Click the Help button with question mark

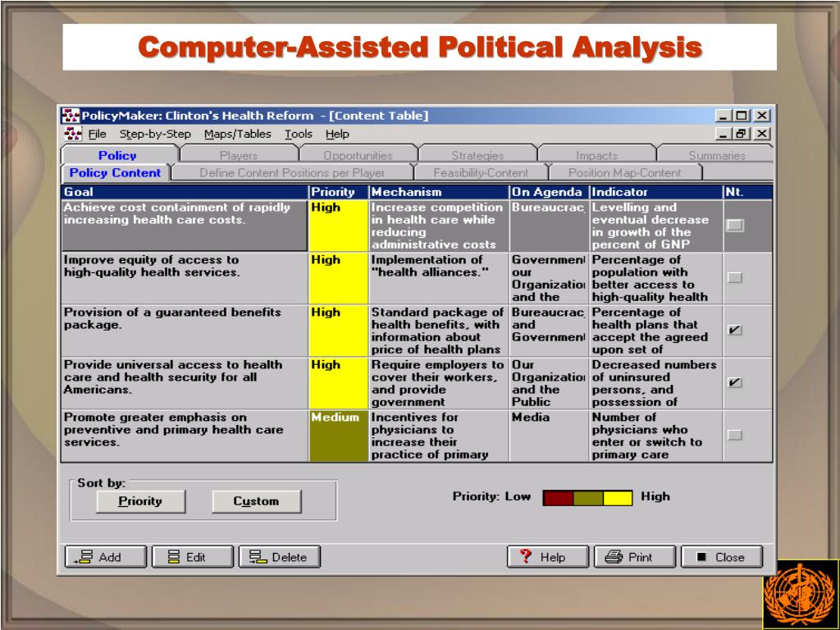tap(547, 557)
